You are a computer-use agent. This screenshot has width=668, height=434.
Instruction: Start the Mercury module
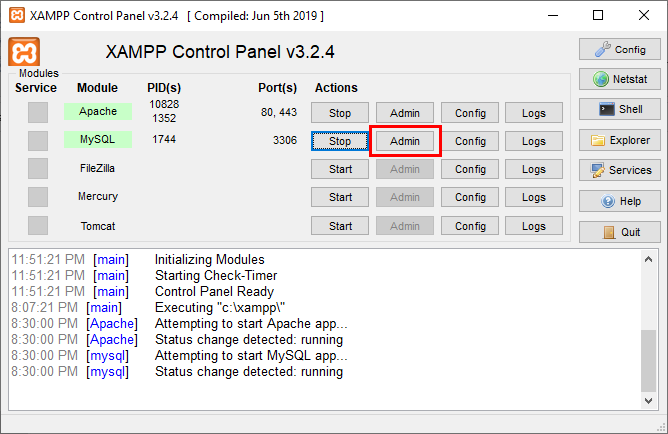pyautogui.click(x=340, y=197)
